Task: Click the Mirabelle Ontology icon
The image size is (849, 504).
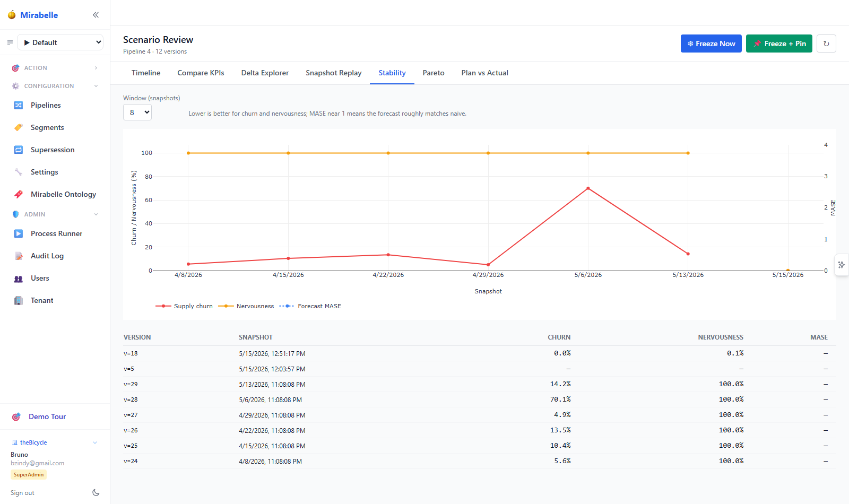Action: 19,194
